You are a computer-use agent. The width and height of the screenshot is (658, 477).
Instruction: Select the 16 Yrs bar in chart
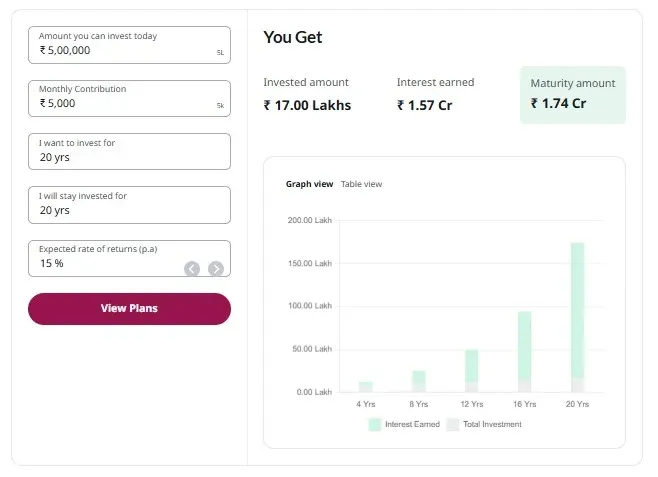click(x=525, y=352)
